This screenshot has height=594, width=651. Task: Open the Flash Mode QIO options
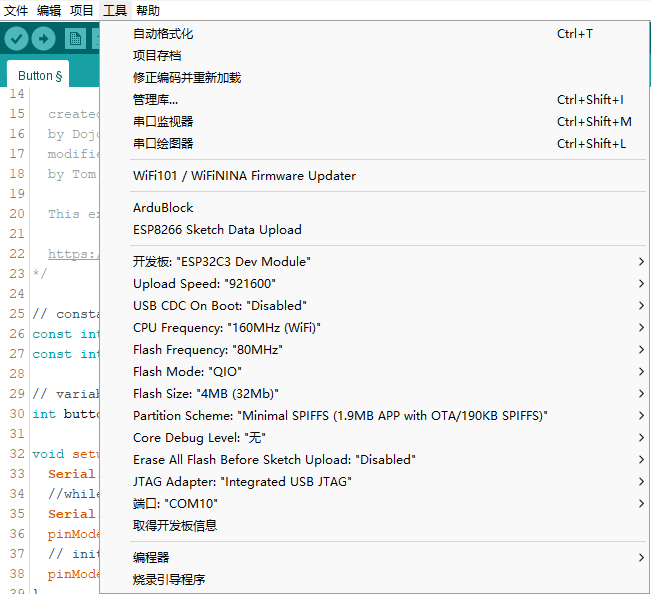[187, 372]
